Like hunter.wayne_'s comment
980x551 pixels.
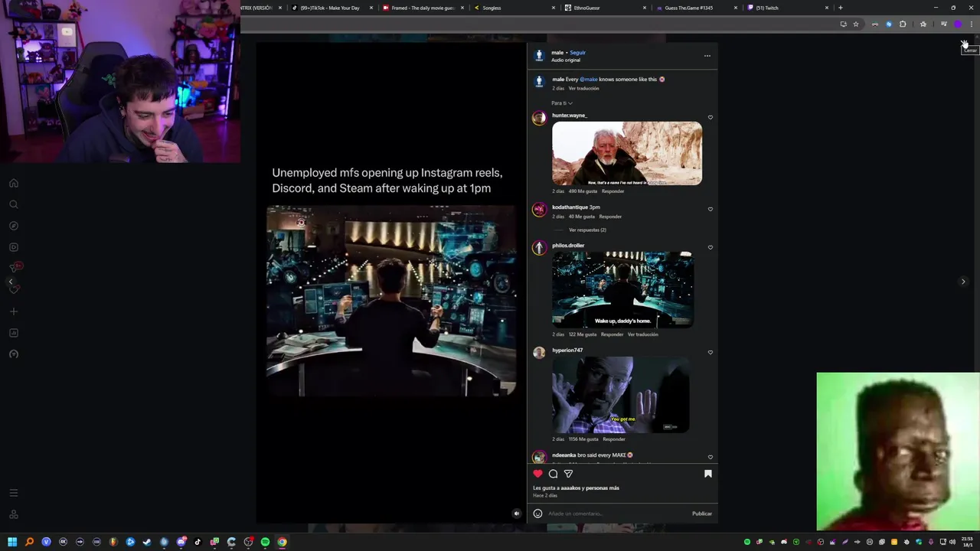tap(710, 117)
